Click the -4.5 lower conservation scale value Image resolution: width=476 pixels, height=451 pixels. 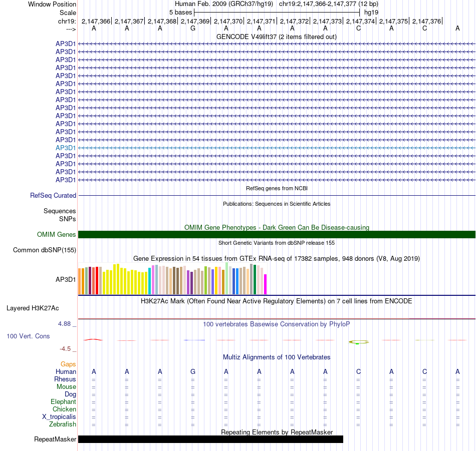[x=65, y=349]
